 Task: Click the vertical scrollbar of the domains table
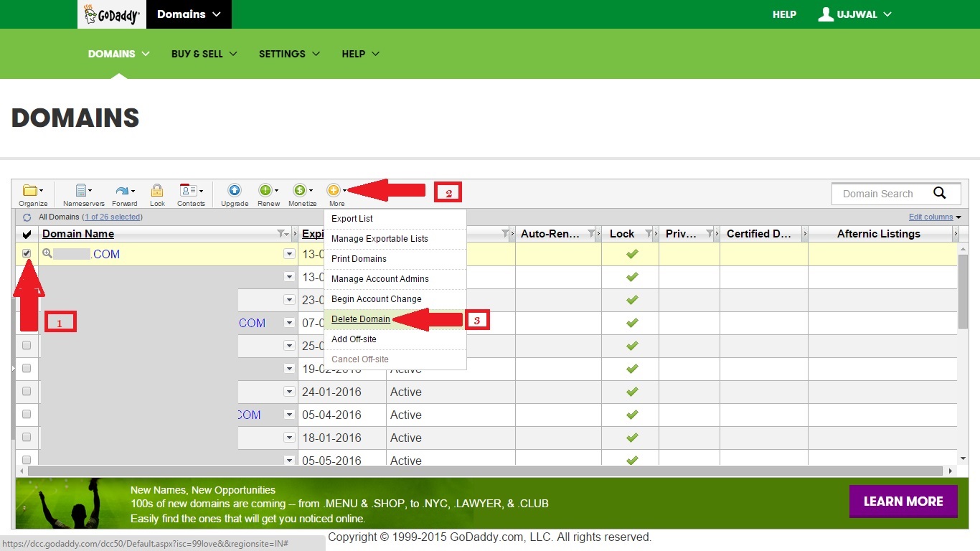coord(963,291)
